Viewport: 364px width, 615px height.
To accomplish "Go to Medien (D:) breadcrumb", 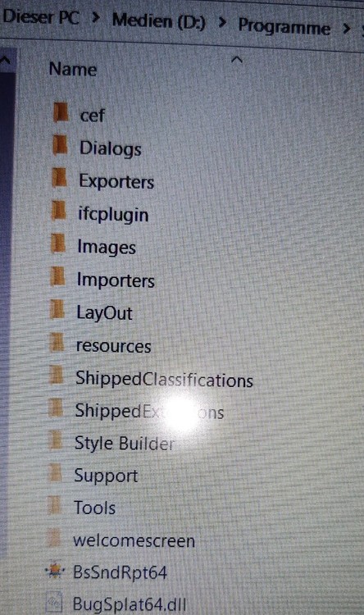I will click(x=159, y=20).
